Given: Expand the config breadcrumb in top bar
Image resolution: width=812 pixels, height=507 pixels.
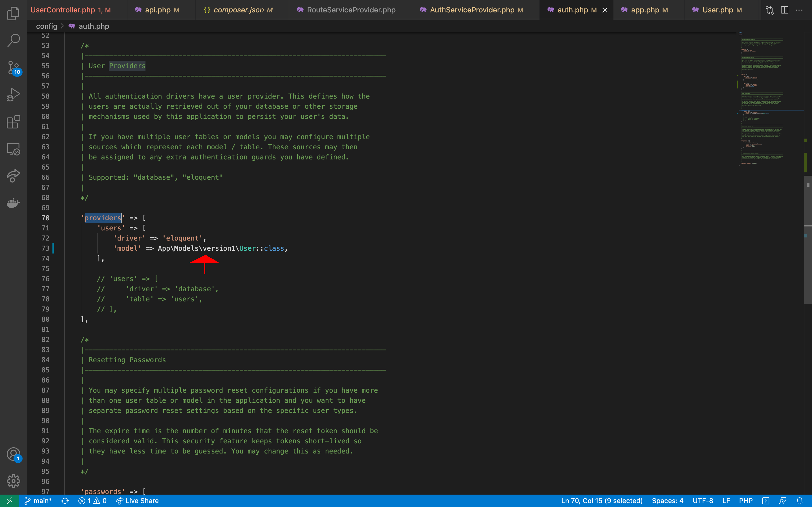Looking at the screenshot, I should pos(46,26).
